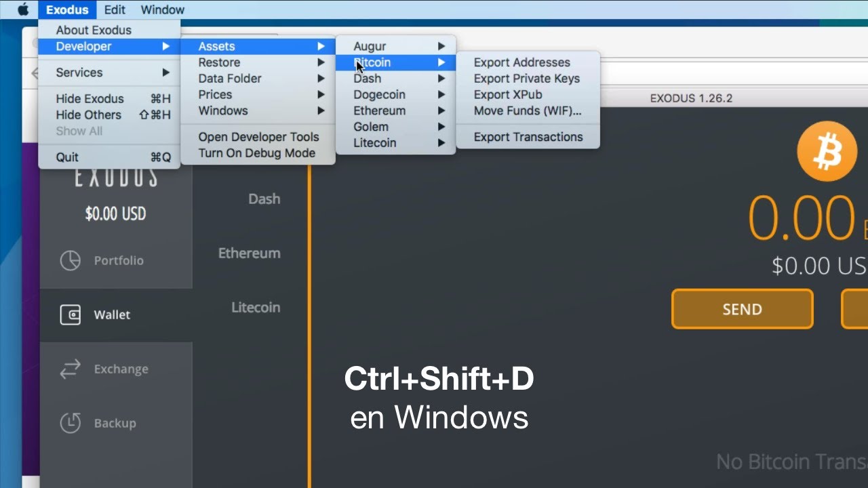Expand the Data Folder submenu
The height and width of the screenshot is (488, 868).
point(258,79)
